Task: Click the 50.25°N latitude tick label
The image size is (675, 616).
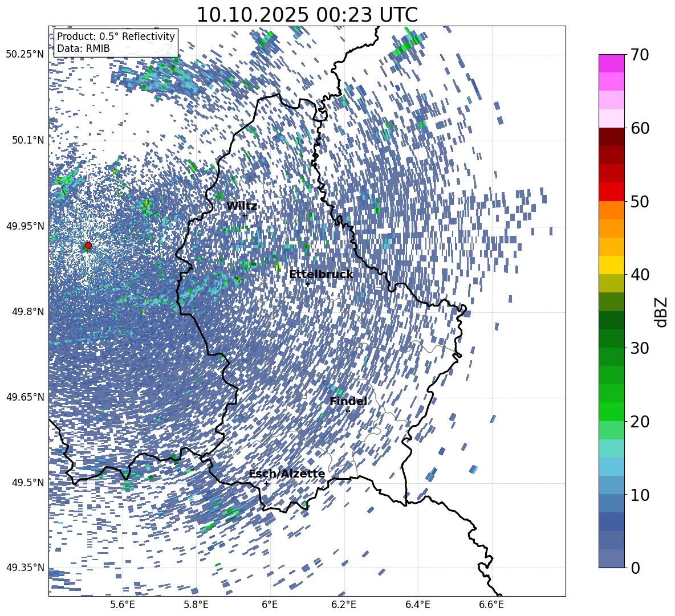Action: (x=25, y=55)
